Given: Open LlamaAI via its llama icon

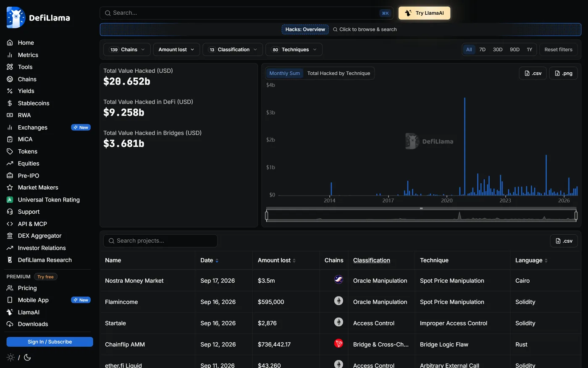Looking at the screenshot, I should [10, 312].
